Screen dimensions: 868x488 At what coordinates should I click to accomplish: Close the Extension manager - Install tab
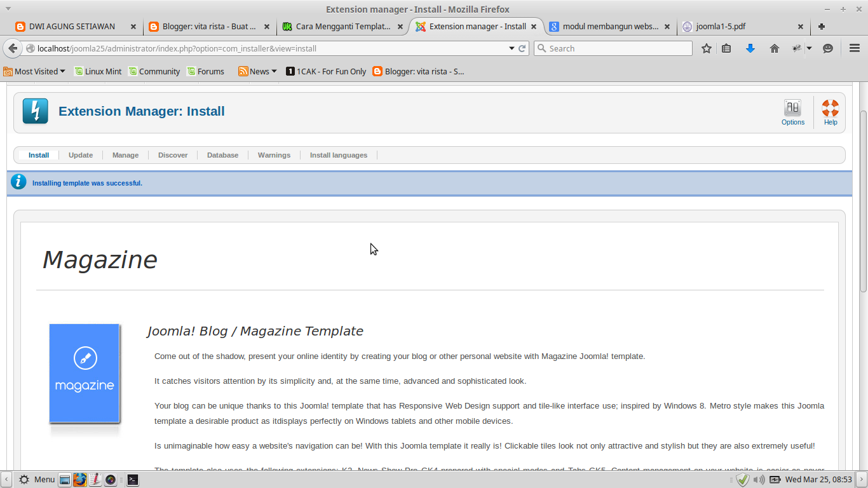point(534,27)
